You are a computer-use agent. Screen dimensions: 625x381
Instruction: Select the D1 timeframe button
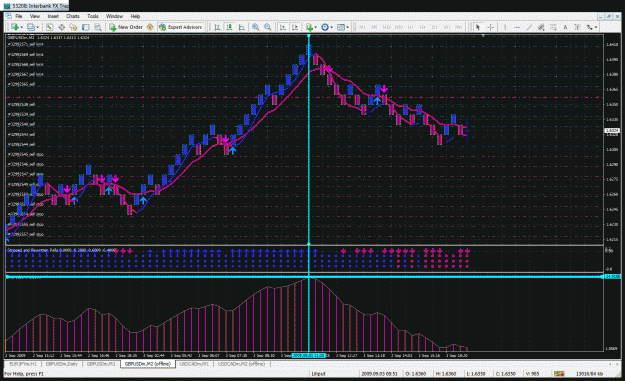[435, 27]
